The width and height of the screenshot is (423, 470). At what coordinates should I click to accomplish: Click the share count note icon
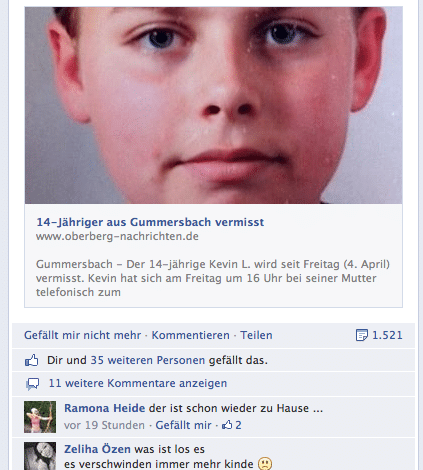click(362, 335)
